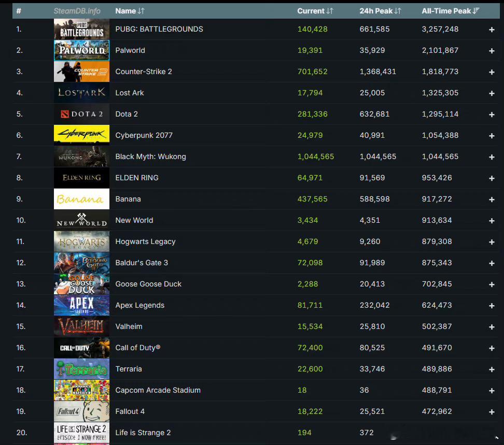The image size is (504, 445).
Task: Open the Dota 2 game link
Action: coord(127,114)
